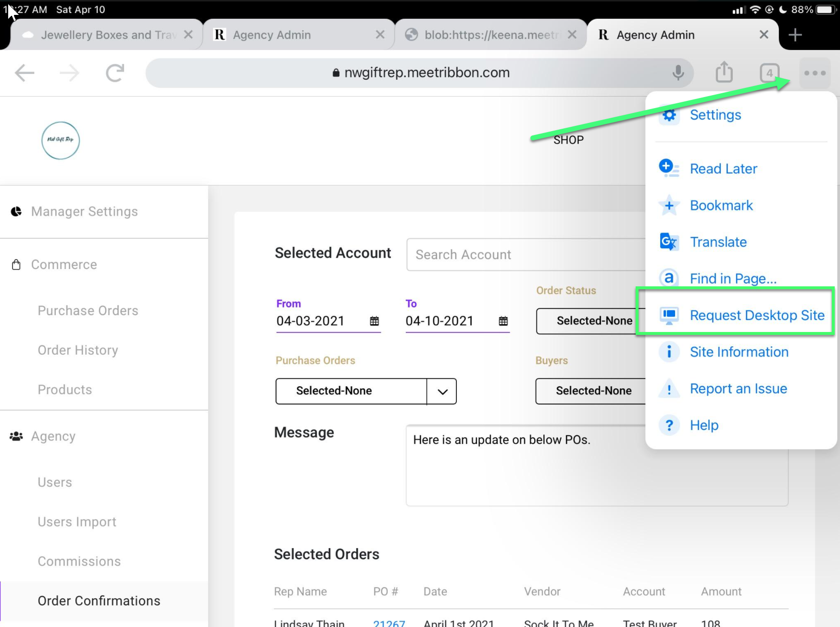Screen dimensions: 840x627
Task: Open the From date calendar icon
Action: [x=374, y=321]
